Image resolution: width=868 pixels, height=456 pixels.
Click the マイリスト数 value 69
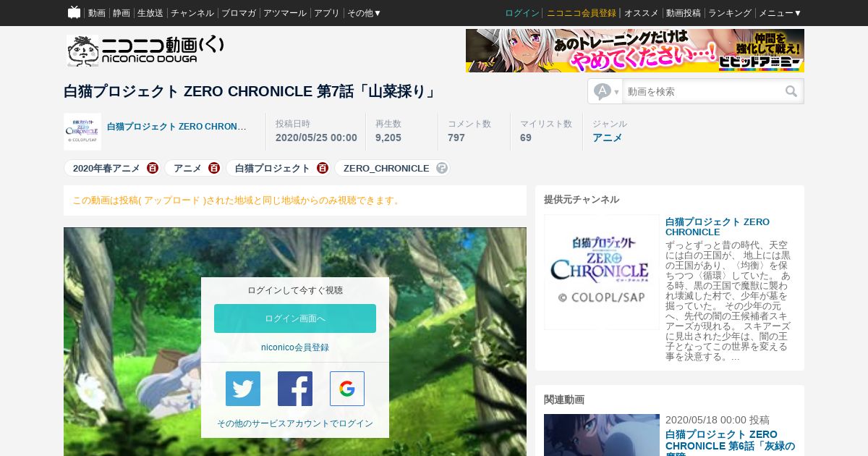[x=526, y=138]
